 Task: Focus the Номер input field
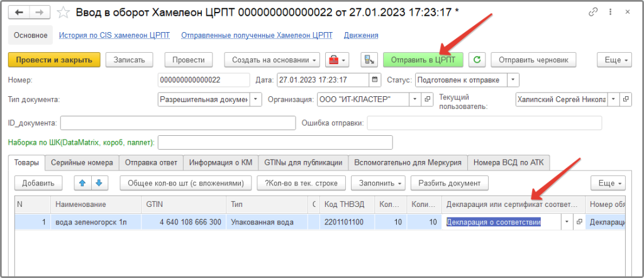tap(204, 80)
